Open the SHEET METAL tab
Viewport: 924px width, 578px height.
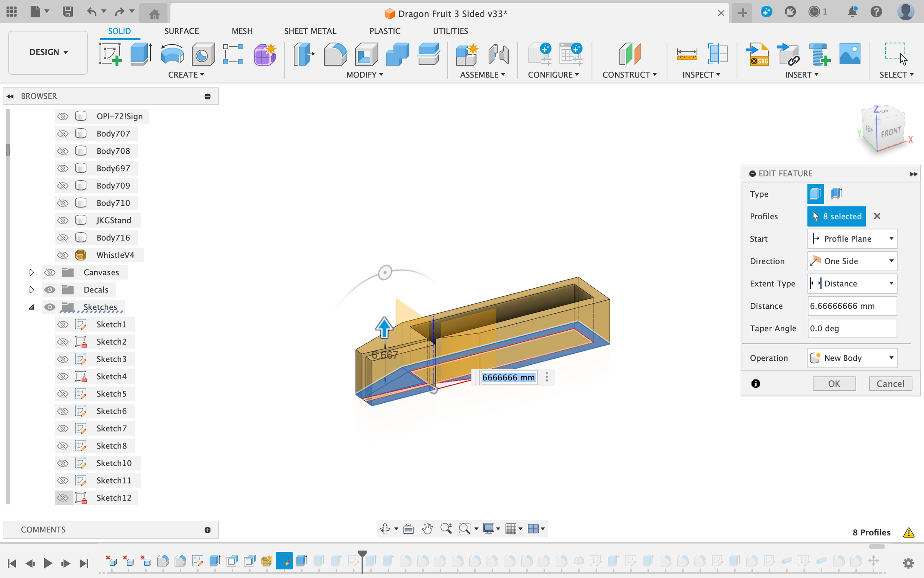pos(310,31)
